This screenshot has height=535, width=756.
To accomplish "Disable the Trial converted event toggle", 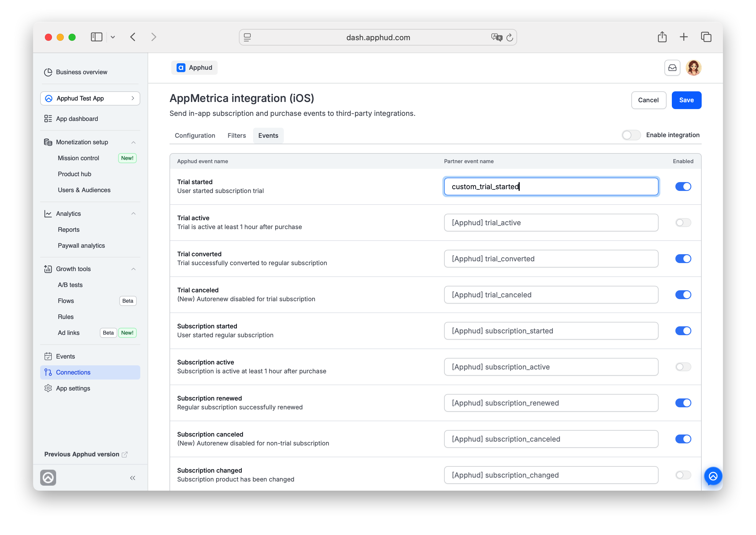I will tap(683, 259).
